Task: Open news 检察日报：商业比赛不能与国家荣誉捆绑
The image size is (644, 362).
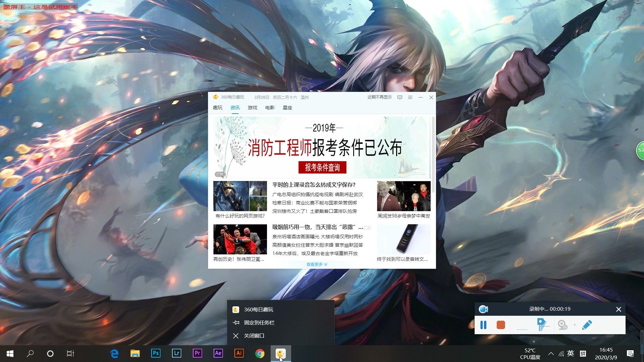Action: point(315,203)
